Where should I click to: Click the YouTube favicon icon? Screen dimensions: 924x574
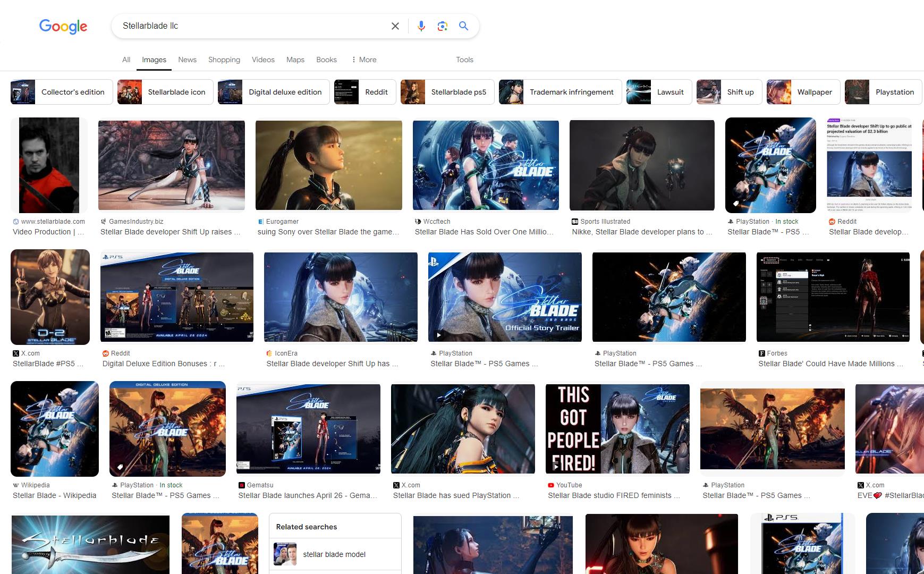[x=551, y=485]
